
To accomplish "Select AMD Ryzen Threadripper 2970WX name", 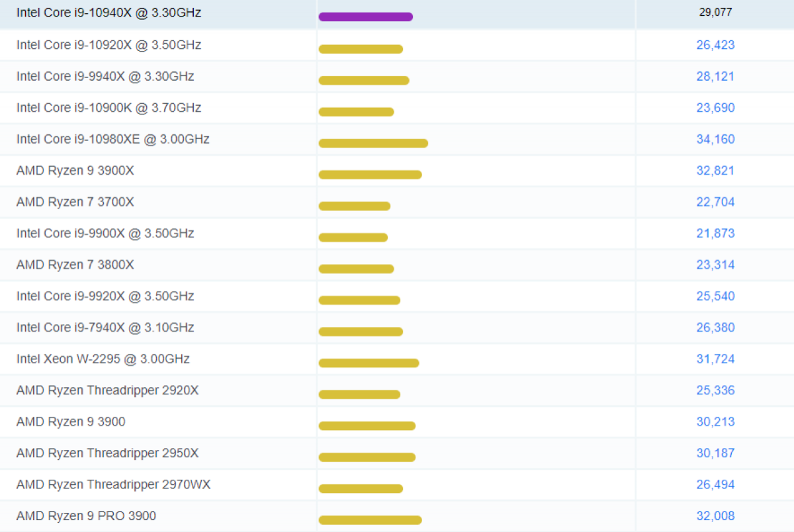I will tap(114, 484).
